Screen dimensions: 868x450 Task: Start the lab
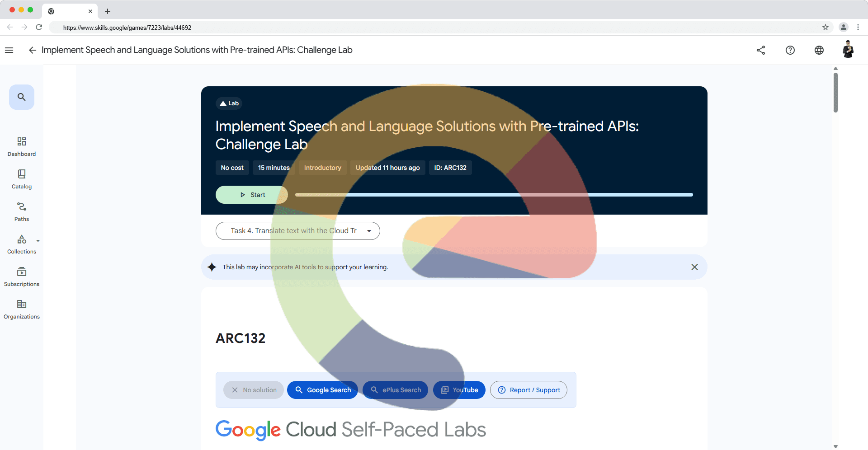(252, 195)
